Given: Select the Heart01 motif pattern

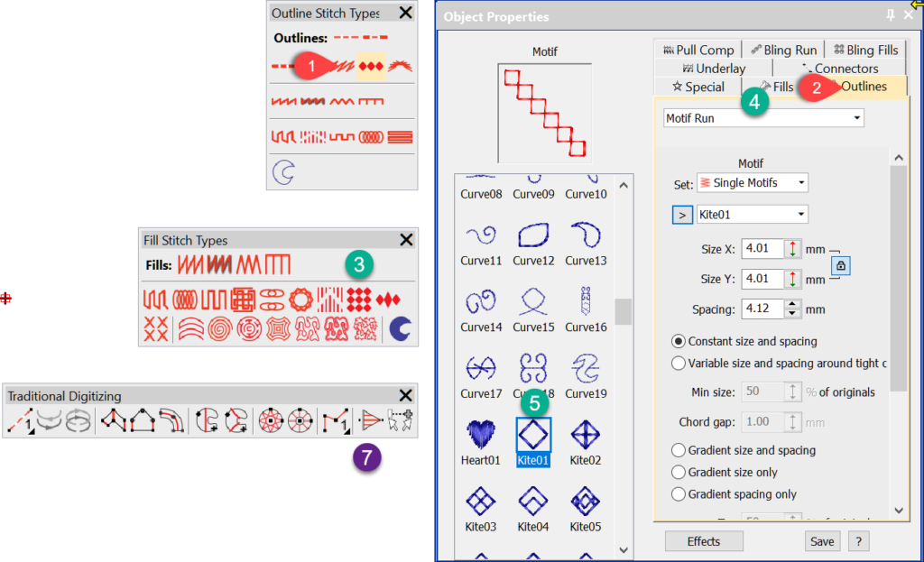Looking at the screenshot, I should tap(479, 438).
